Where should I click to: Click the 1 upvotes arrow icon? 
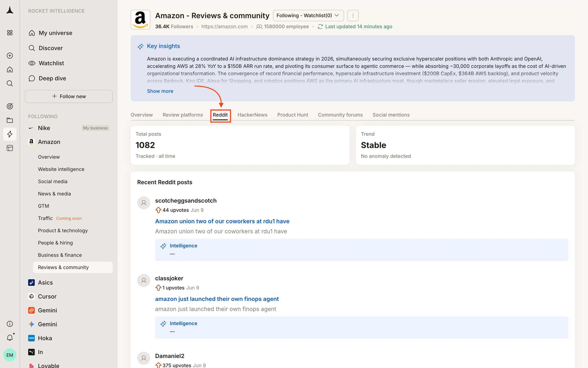click(158, 288)
